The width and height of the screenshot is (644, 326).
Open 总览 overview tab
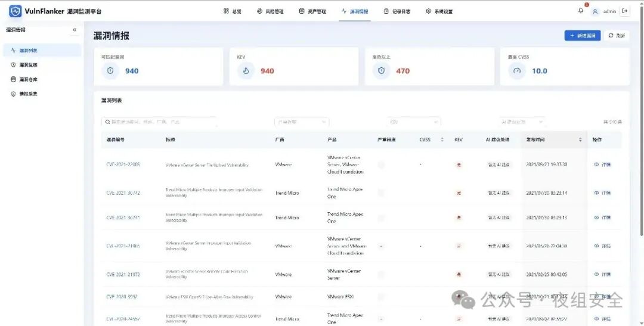[x=233, y=11]
